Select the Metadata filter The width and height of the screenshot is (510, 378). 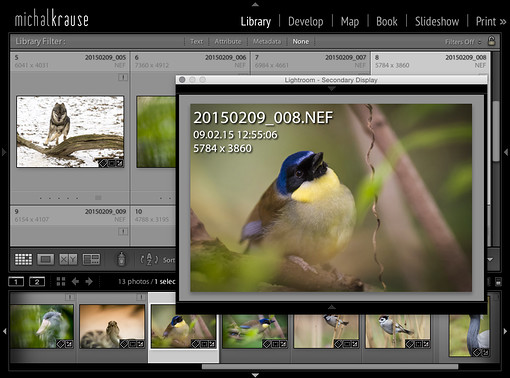pyautogui.click(x=267, y=41)
